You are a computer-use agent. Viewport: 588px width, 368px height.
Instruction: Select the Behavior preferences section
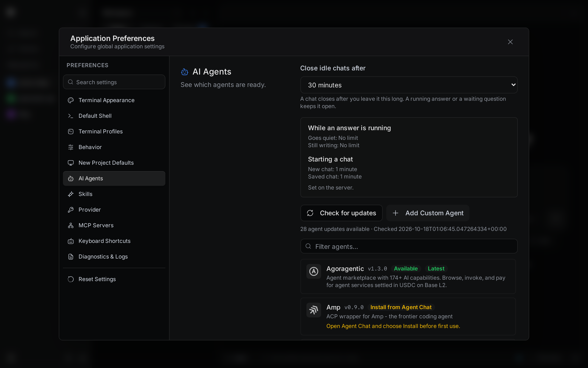[x=114, y=147]
